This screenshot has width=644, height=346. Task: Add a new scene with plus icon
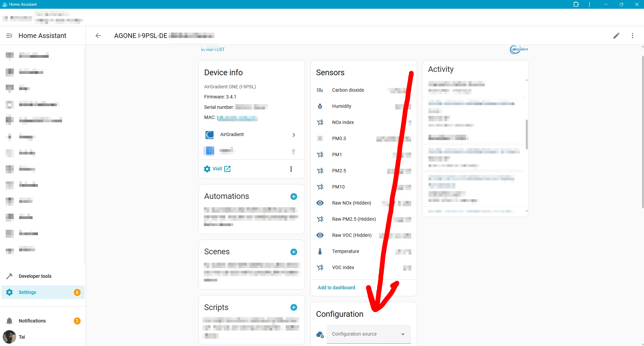(293, 252)
